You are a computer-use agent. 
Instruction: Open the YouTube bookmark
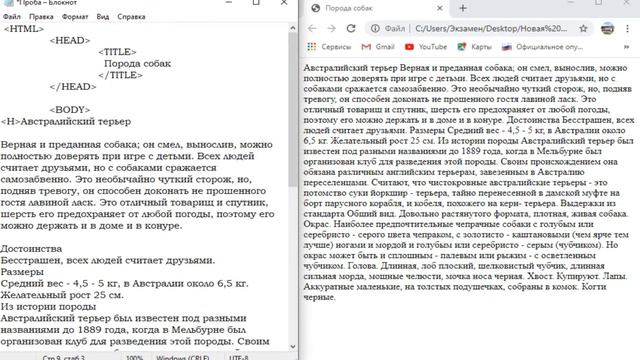pyautogui.click(x=426, y=47)
